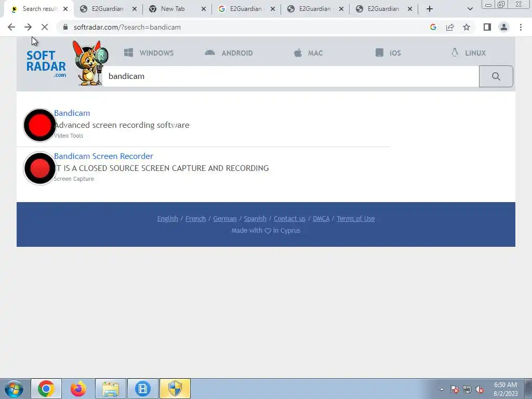Screen dimensions: 532x399
Task: Click the Bandicam result's record icon
Action: tap(39, 125)
